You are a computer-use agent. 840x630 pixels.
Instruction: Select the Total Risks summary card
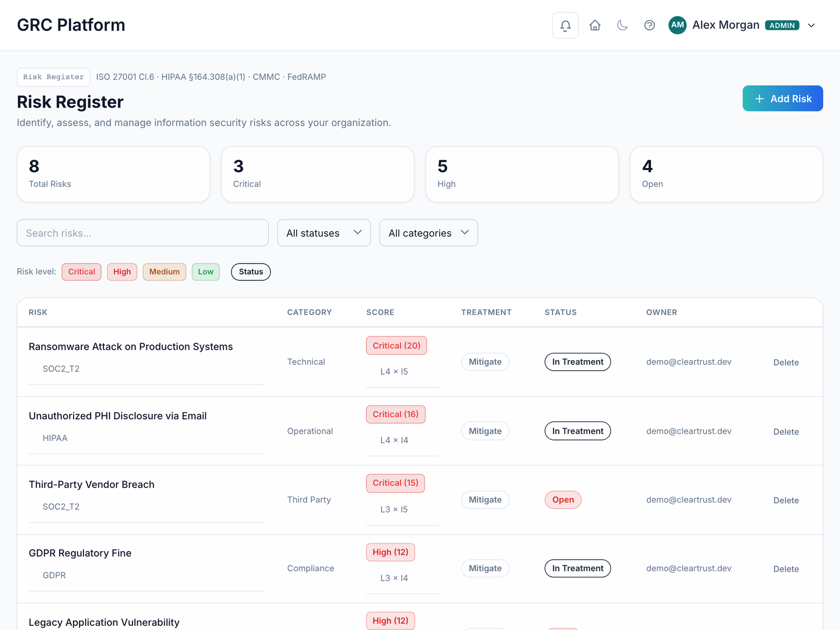pos(113,174)
